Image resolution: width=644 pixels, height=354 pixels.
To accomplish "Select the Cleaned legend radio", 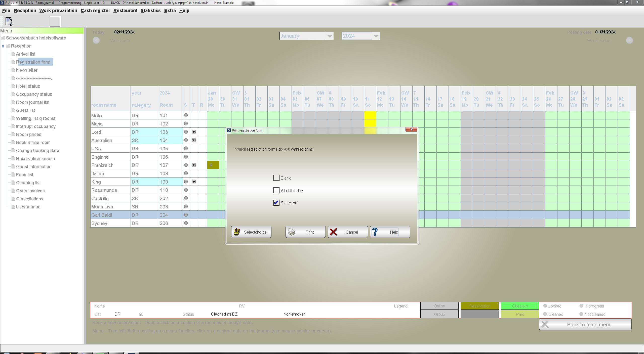I will pos(545,314).
